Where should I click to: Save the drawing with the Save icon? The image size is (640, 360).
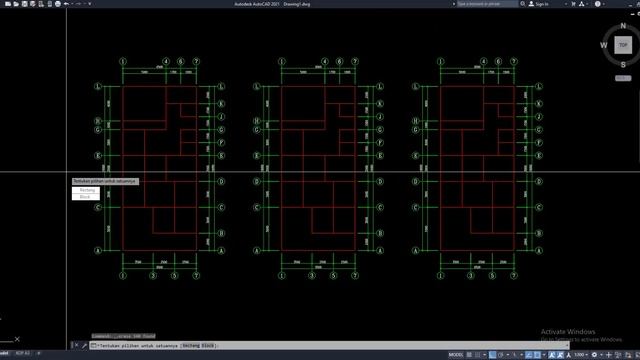tap(24, 4)
